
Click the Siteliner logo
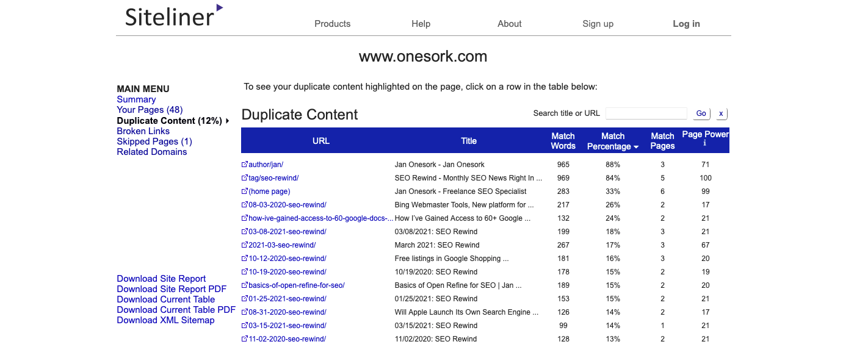tap(174, 15)
